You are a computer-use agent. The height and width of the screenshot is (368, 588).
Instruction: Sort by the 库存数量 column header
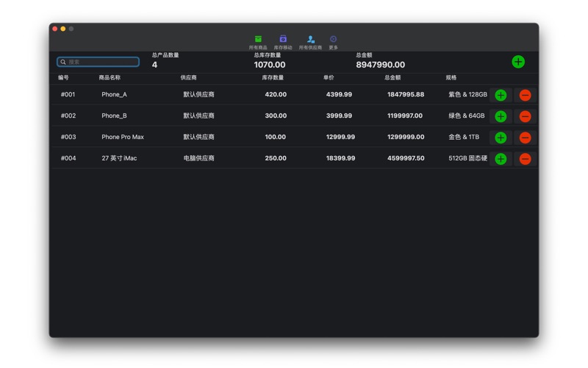(273, 77)
